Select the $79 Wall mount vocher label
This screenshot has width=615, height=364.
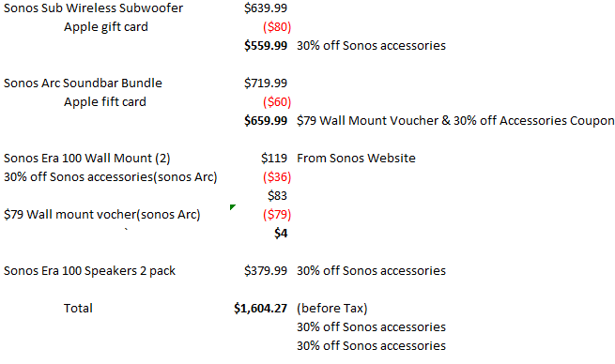tap(102, 215)
